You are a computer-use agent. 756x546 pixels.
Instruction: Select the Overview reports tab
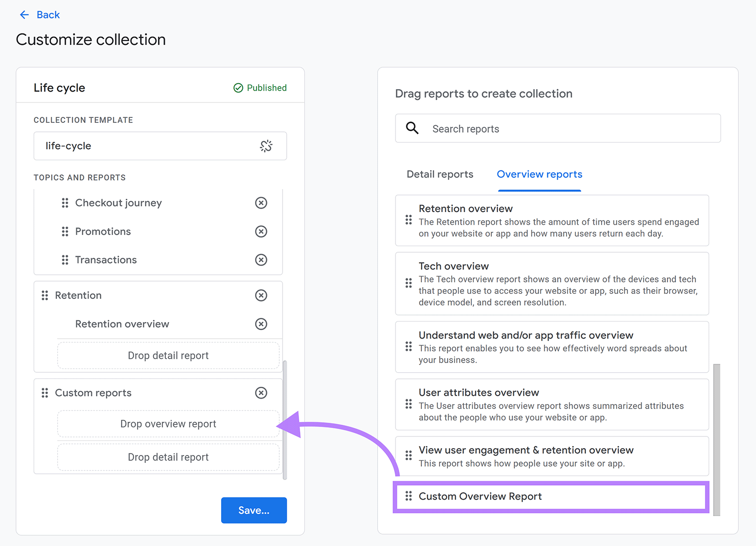[539, 174]
